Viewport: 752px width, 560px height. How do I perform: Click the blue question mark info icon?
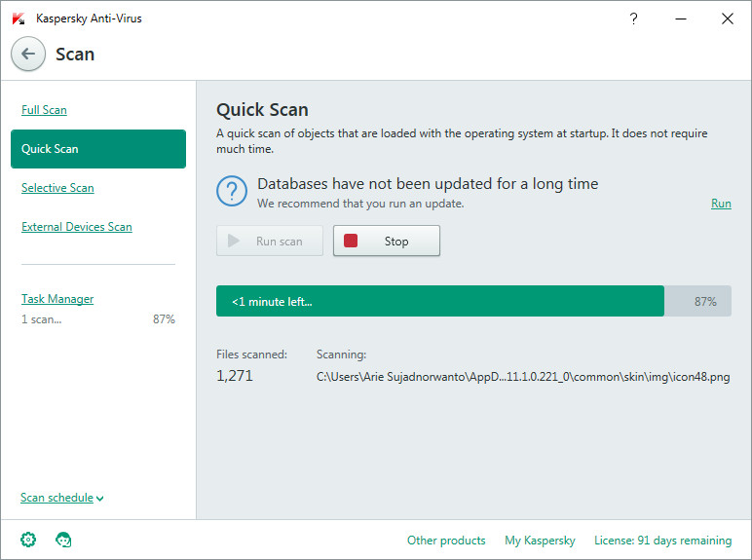(x=232, y=191)
